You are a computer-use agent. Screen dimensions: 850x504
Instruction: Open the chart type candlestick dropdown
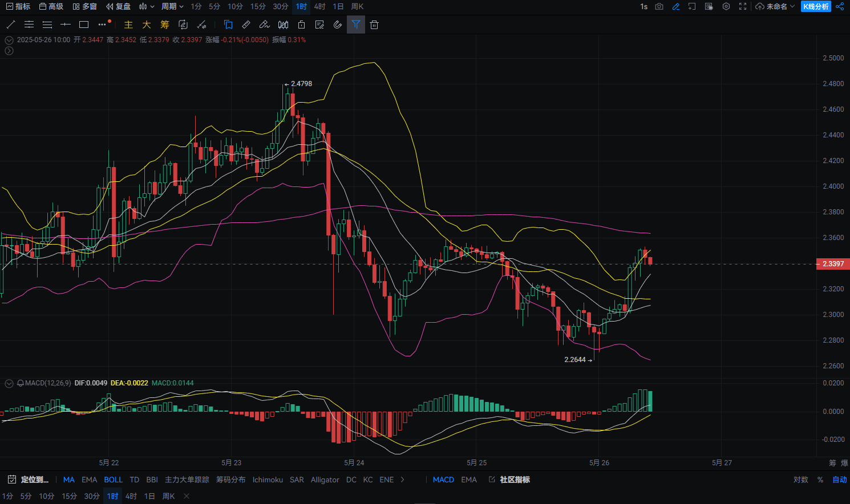147,6
